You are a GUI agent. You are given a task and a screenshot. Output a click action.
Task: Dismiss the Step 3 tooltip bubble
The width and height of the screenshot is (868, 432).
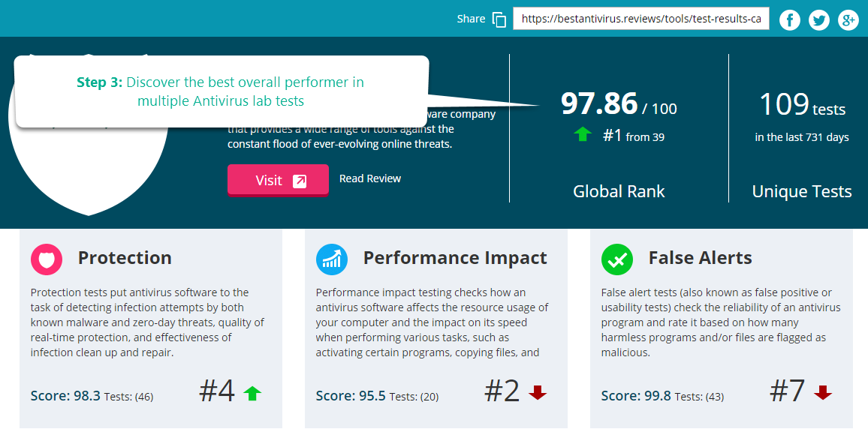click(x=220, y=90)
